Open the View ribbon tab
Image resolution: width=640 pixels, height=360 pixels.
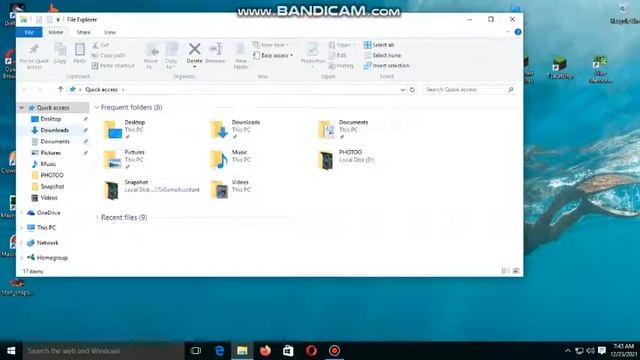click(x=110, y=32)
